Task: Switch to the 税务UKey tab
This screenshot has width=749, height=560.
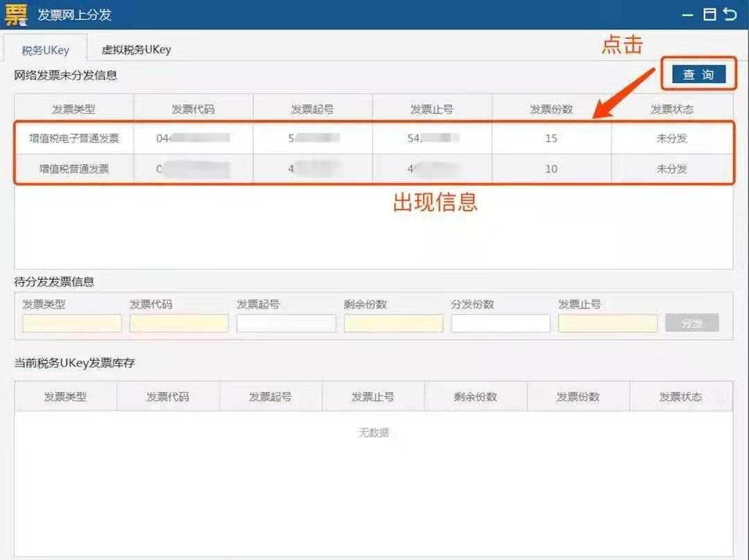Action: pyautogui.click(x=45, y=50)
